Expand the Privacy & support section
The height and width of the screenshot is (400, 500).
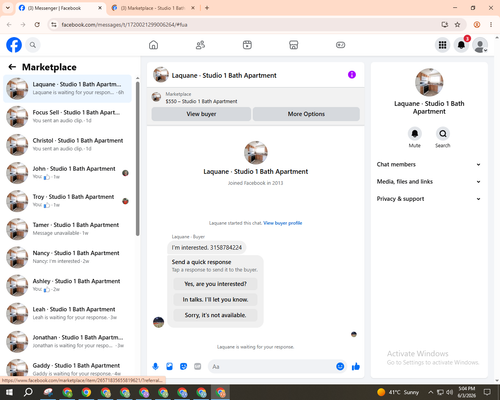point(429,199)
